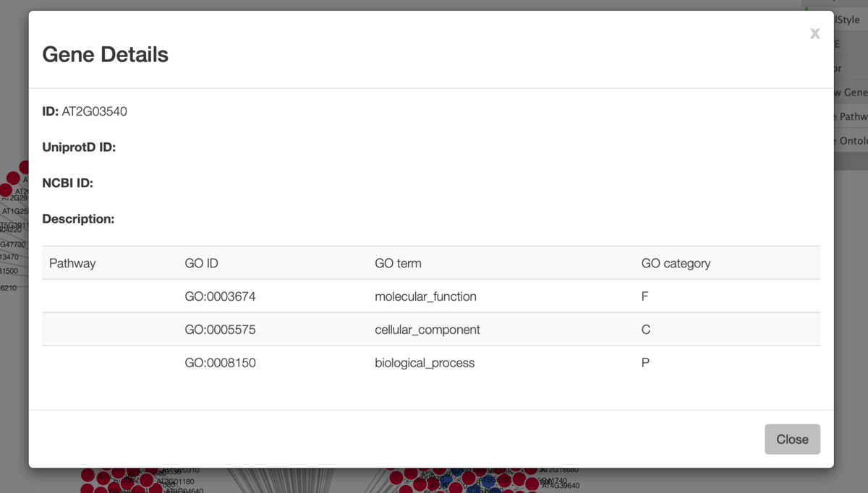This screenshot has height=493, width=868.
Task: Click the UniprotD ID label
Action: coord(79,147)
